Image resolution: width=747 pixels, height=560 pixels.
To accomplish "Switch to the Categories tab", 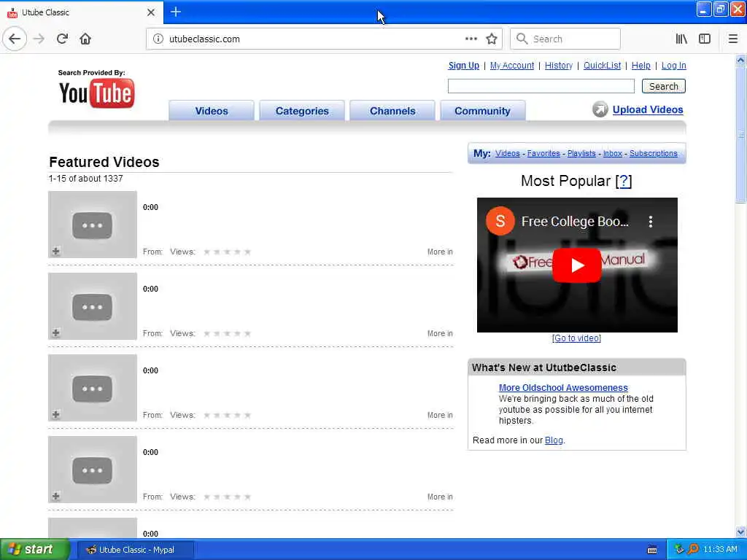I will pos(302,111).
